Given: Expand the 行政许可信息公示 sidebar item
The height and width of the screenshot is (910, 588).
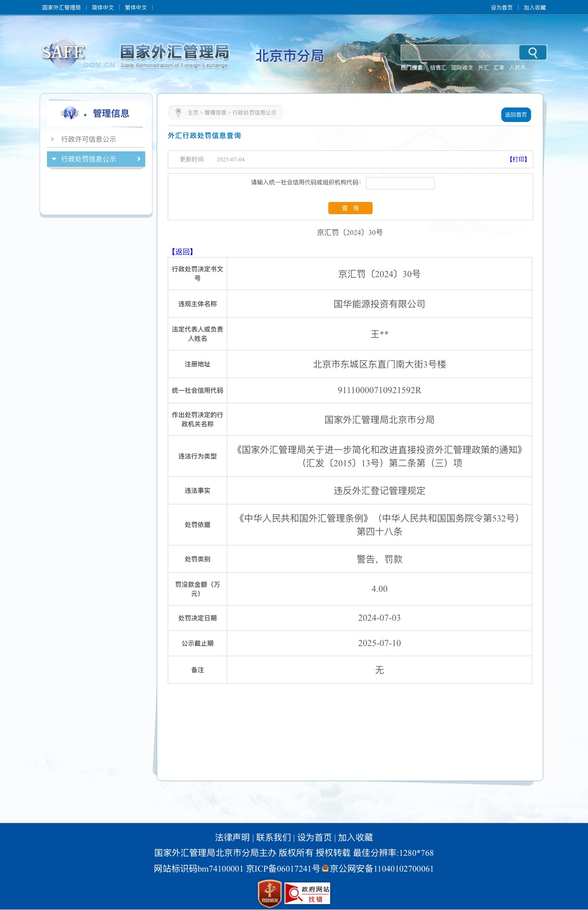Looking at the screenshot, I should pyautogui.click(x=89, y=139).
